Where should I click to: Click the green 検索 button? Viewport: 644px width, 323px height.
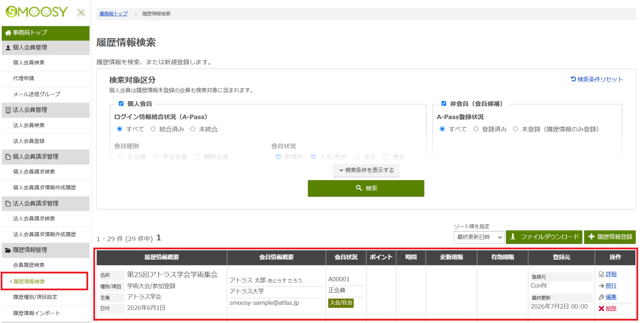click(x=366, y=188)
